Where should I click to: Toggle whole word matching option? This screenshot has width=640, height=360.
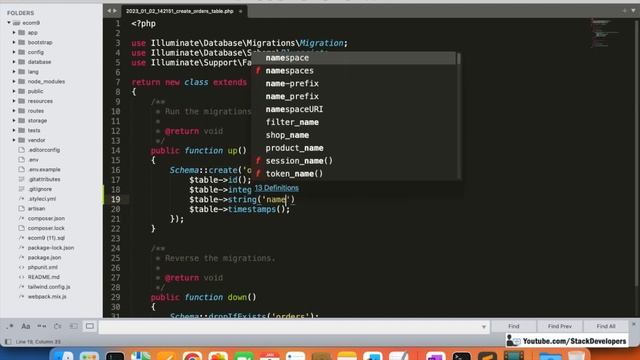click(x=42, y=326)
